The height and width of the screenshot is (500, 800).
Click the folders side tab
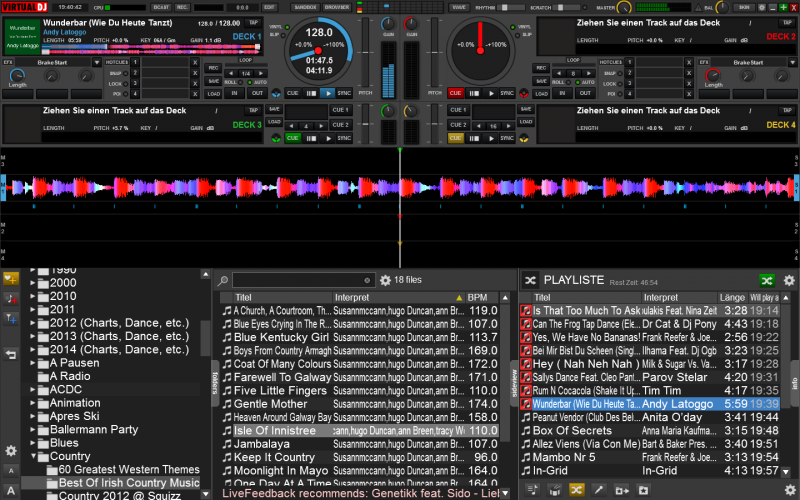215,383
